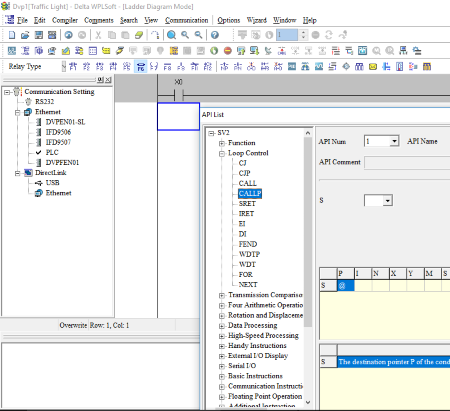The height and width of the screenshot is (411, 450).
Task: Select the SRET instruction
Action: coord(247,204)
